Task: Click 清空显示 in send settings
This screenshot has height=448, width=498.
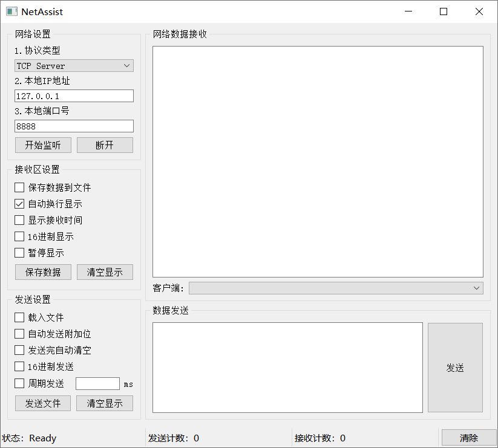Action: [x=105, y=403]
